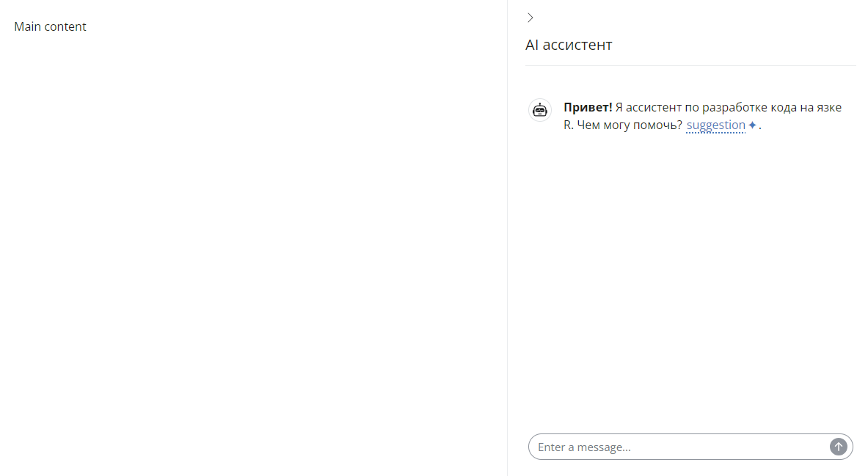
Task: Open the dotted-underlined suggestion link
Action: coord(715,125)
